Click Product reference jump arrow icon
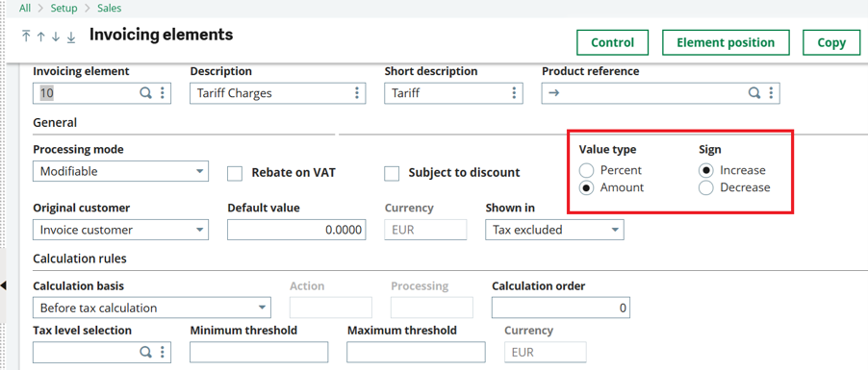The image size is (868, 370). click(x=553, y=93)
